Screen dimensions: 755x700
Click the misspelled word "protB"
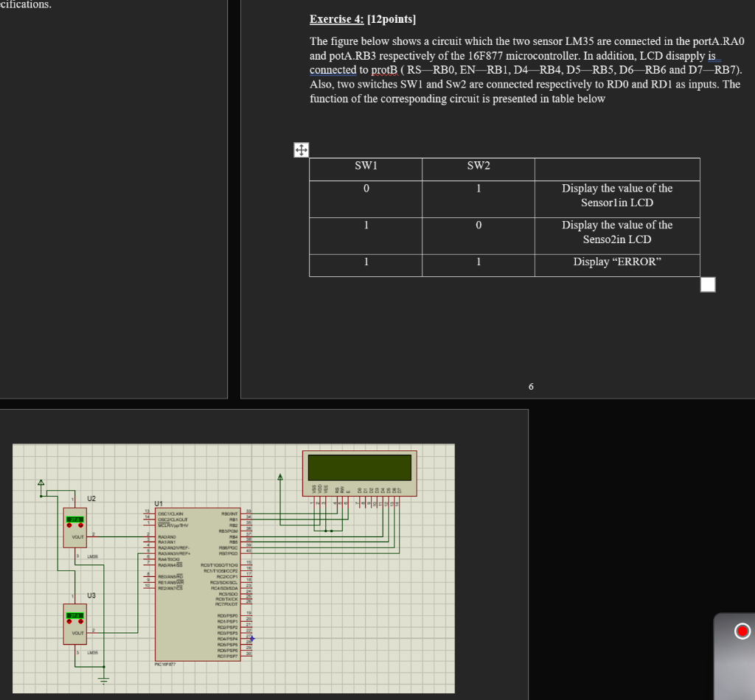pyautogui.click(x=384, y=70)
